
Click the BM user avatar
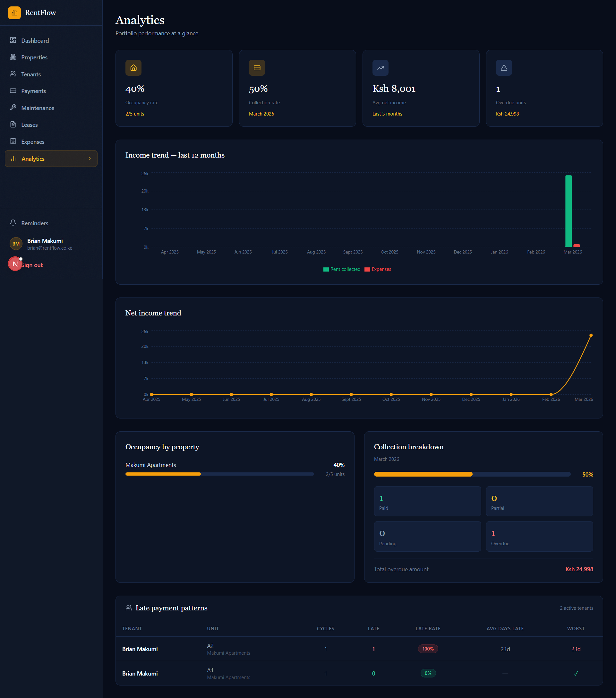point(16,244)
